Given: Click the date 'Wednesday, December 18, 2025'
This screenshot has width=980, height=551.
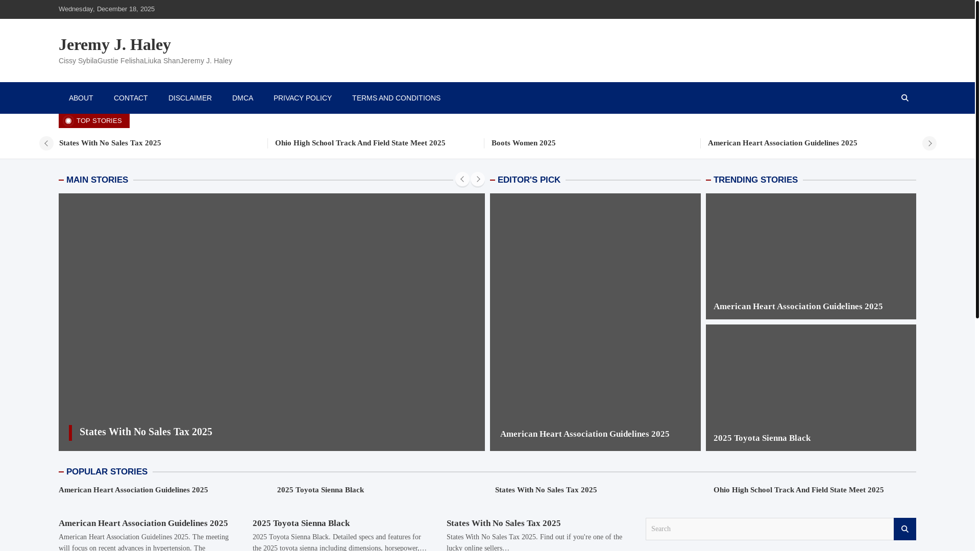Looking at the screenshot, I should 107,9.
